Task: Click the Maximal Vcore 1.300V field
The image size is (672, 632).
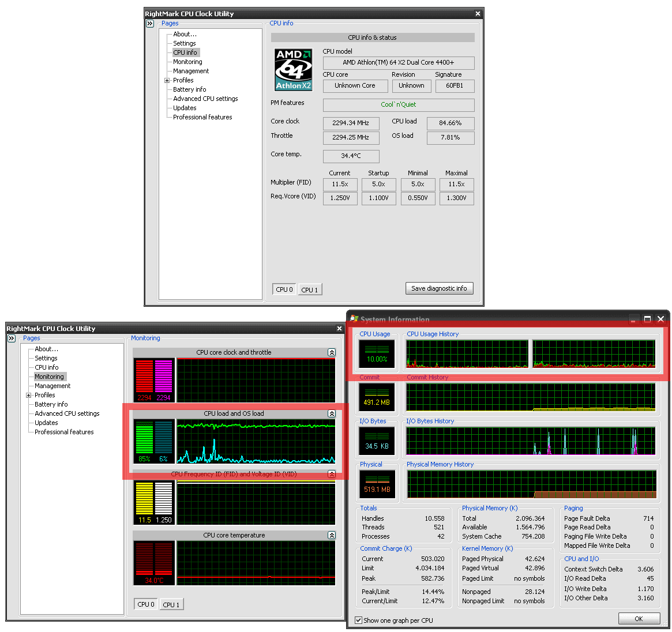Action: click(x=456, y=198)
